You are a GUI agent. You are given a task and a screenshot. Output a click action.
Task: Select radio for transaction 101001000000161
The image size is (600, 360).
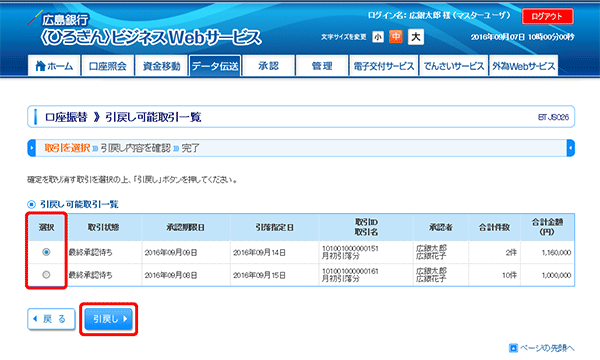(x=46, y=275)
